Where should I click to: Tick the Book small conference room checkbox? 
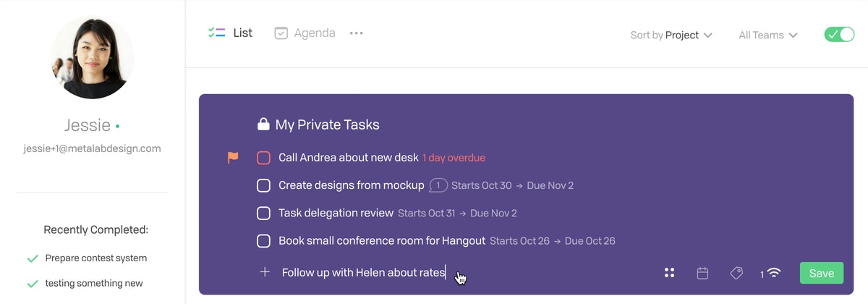tap(264, 241)
